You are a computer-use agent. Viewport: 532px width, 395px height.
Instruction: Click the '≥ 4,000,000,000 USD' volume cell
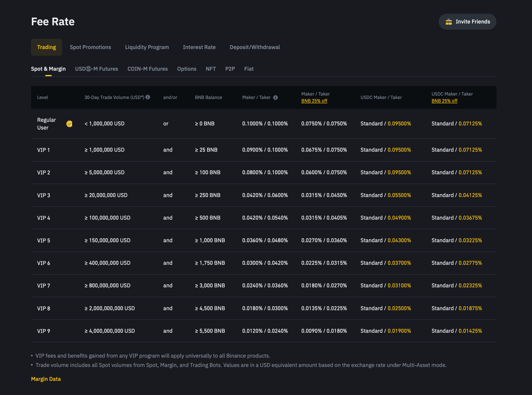(110, 331)
